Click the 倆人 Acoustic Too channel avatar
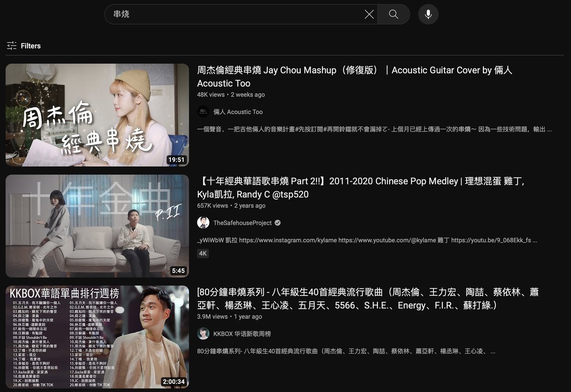The height and width of the screenshot is (392, 571). coord(203,112)
